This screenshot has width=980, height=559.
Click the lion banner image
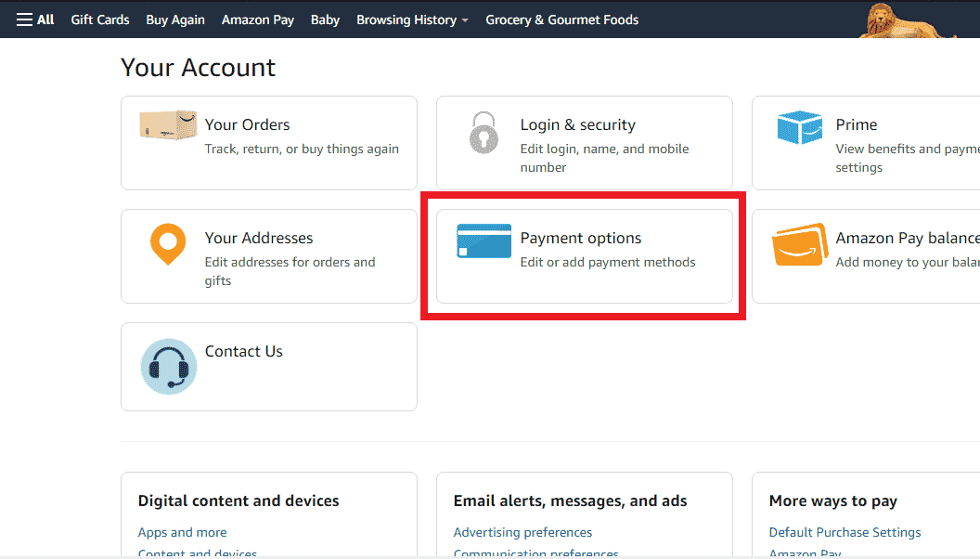[x=907, y=20]
